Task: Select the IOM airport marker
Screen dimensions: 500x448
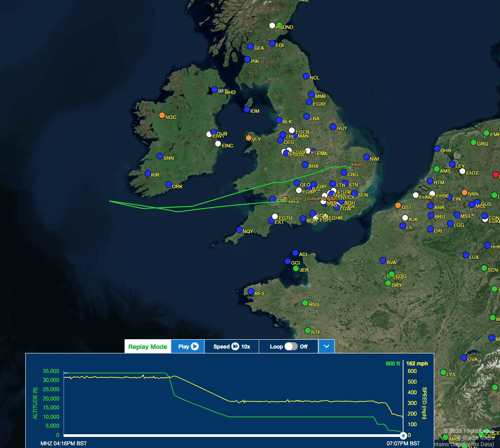Action: (246, 110)
